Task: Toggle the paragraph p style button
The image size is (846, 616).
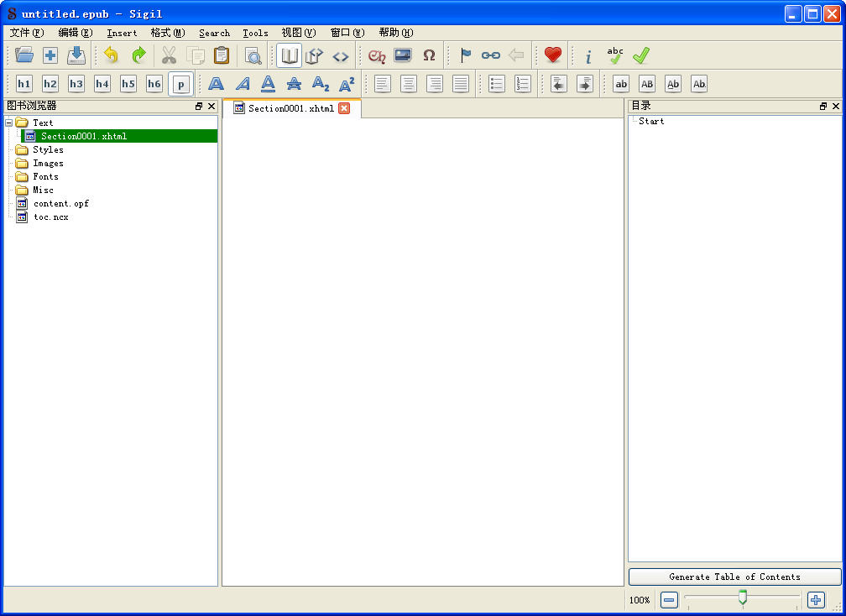Action: point(180,84)
